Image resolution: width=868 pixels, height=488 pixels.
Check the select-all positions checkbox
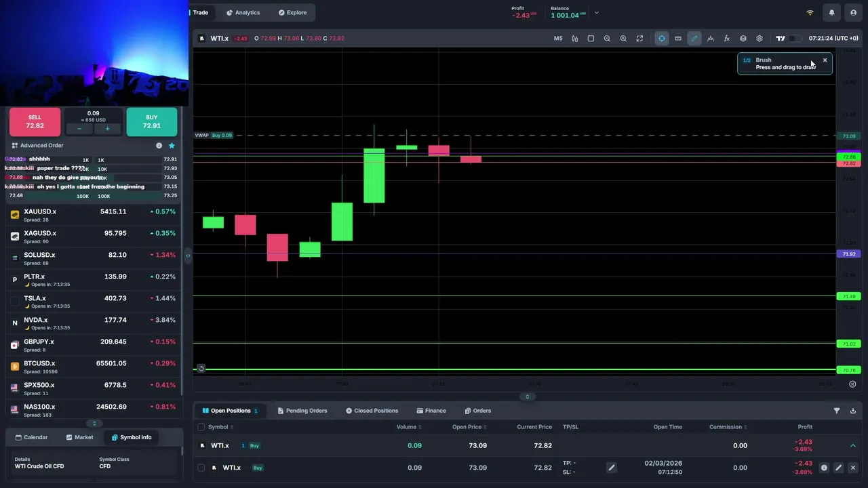201,427
